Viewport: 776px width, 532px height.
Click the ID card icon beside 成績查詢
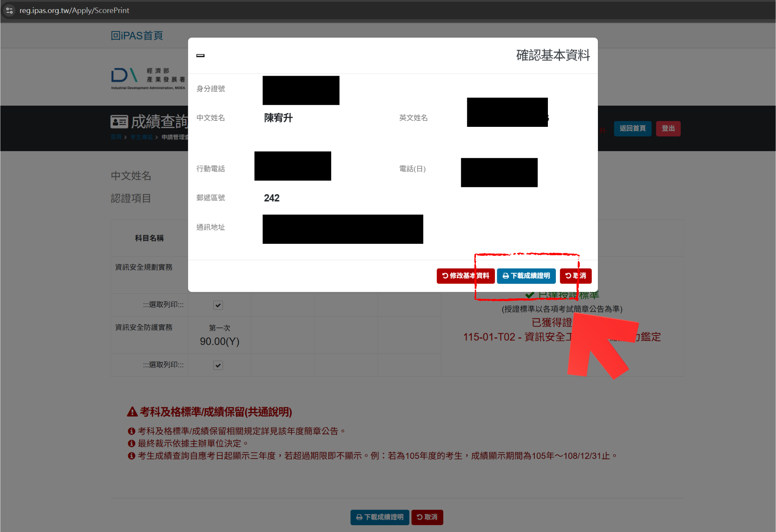119,122
